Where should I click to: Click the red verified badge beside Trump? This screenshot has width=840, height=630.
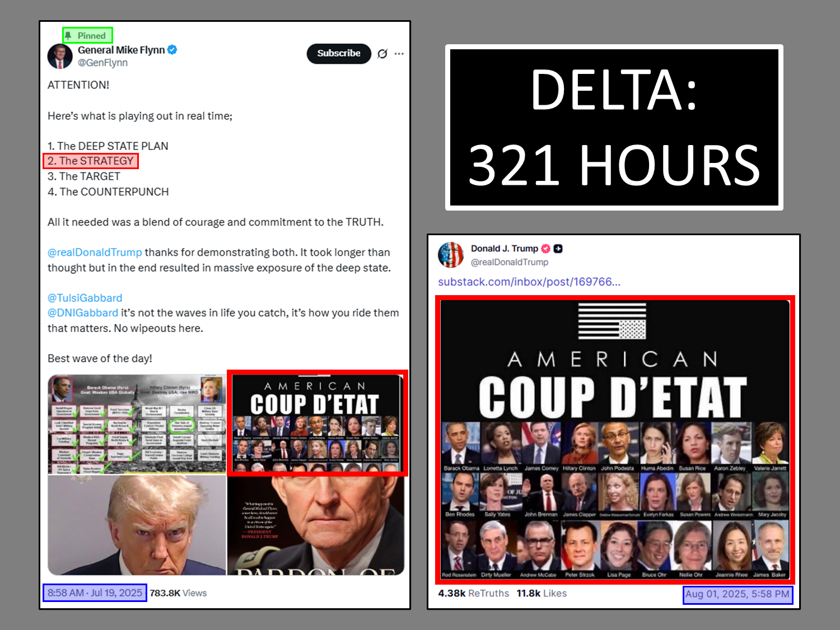(546, 249)
